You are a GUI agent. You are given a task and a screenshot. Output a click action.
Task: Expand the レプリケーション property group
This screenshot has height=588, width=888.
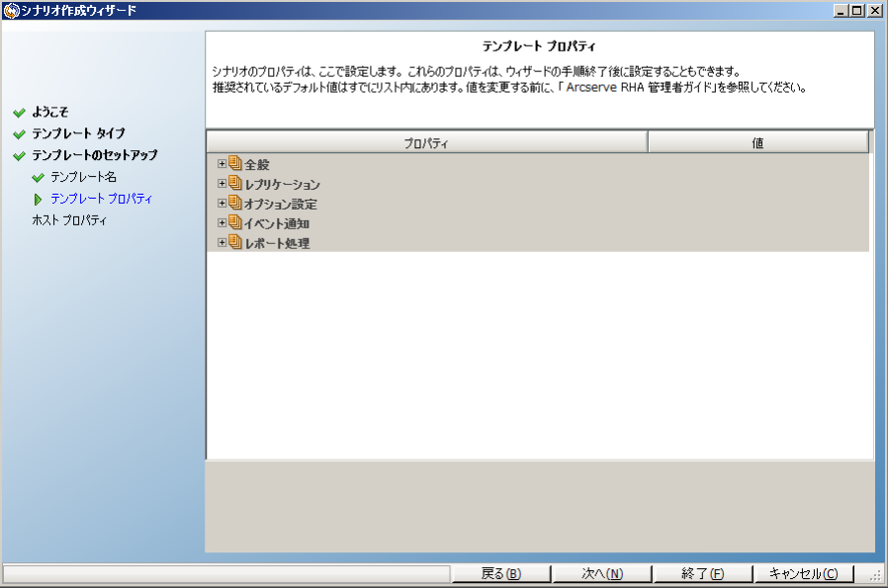(x=222, y=184)
